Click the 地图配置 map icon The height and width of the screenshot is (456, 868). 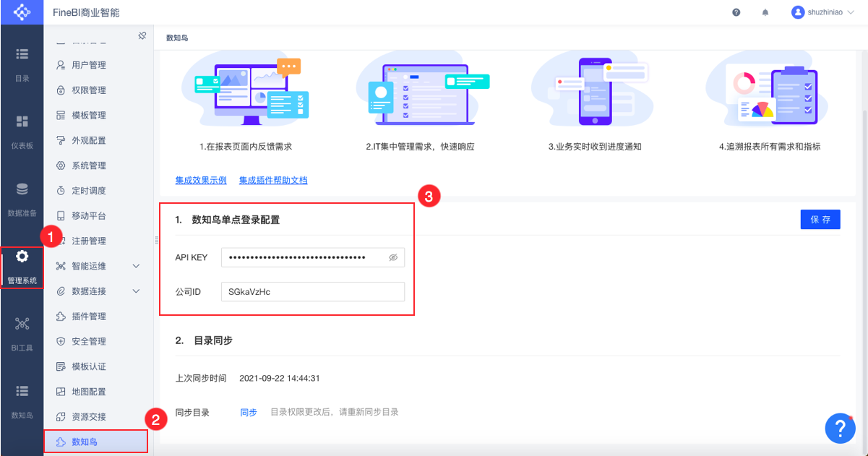61,392
